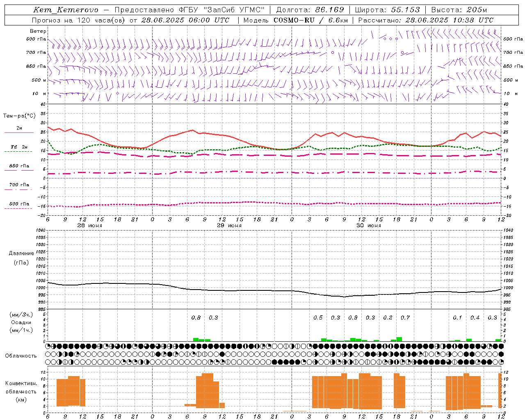The height and width of the screenshot is (420, 525).
Task: Select the Широта: 55.153 value
Action: click(x=388, y=10)
